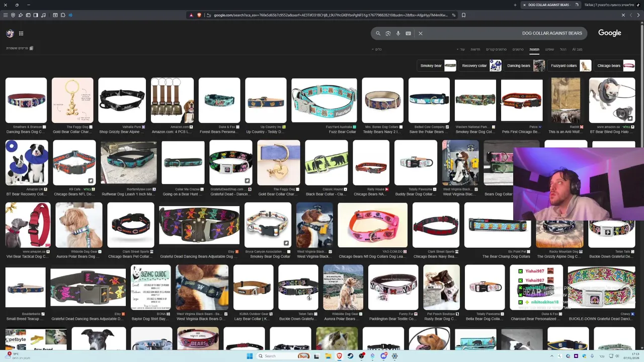This screenshot has height=362, width=644.
Task: Open the on-screen keyboard input tool
Action: (x=408, y=33)
